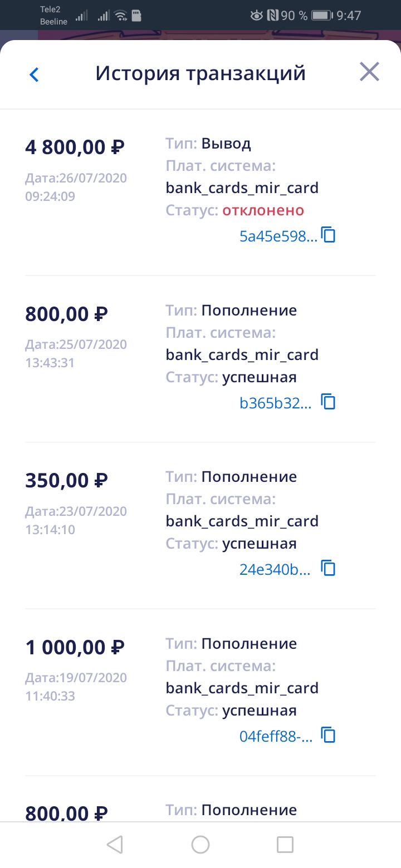Tap the Android recent apps square button
The width and height of the screenshot is (401, 868).
[x=285, y=845]
